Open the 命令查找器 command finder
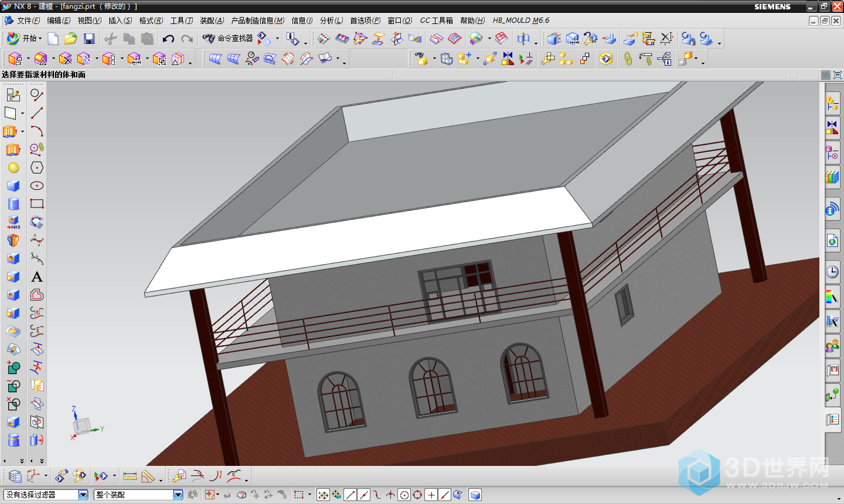Screen dimensions: 844x504 [227, 38]
